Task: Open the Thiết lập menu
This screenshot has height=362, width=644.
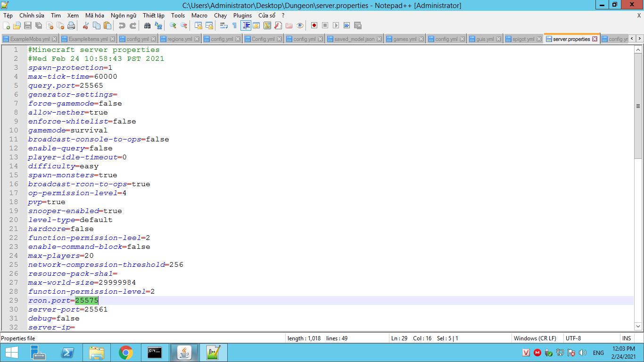Action: click(154, 16)
